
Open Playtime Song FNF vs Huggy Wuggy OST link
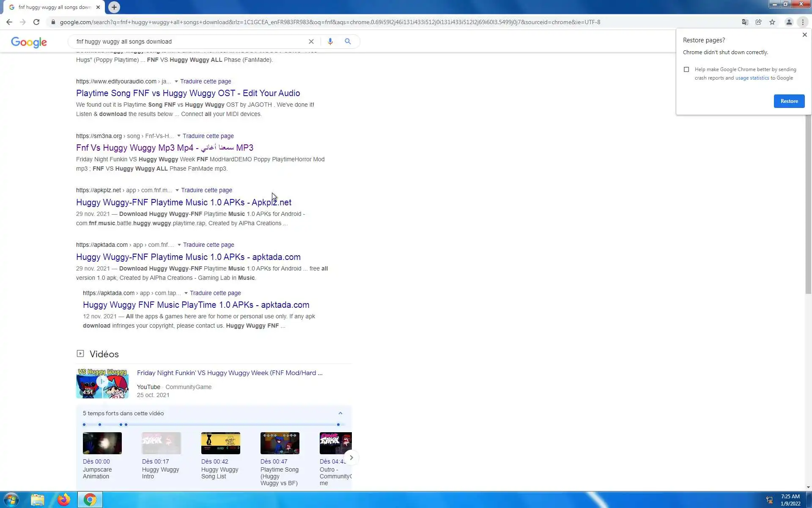click(x=188, y=93)
